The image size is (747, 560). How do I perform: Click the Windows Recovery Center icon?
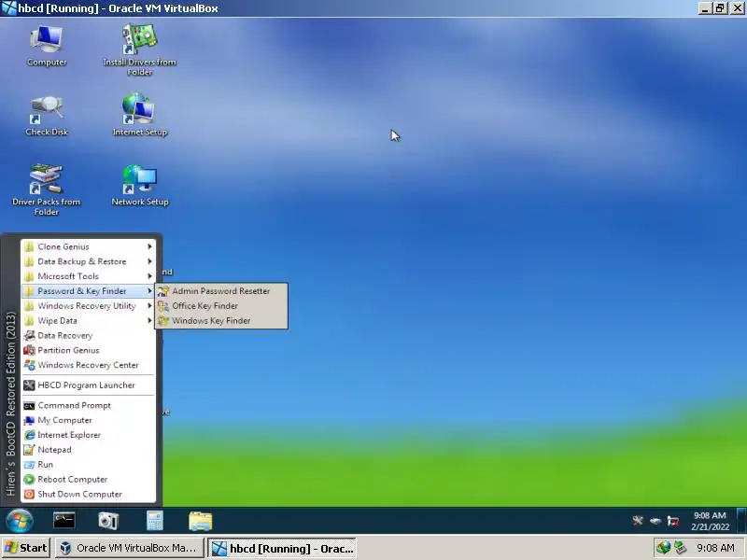[29, 365]
